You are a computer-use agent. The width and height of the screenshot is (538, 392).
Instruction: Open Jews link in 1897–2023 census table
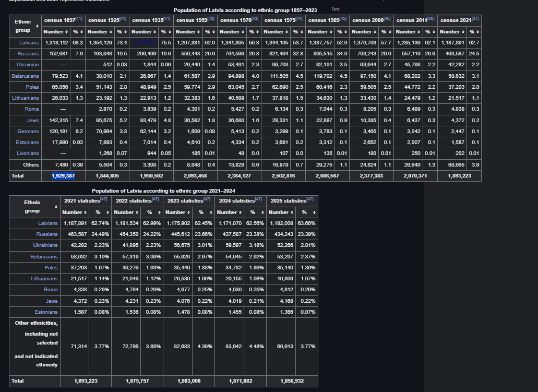click(33, 120)
